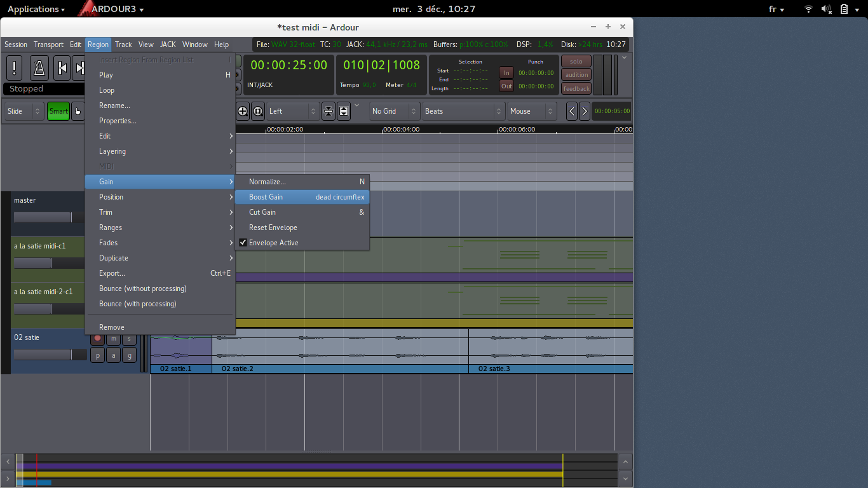Choose Normalize... from the Gain submenu
The image size is (868, 488).
(x=268, y=182)
